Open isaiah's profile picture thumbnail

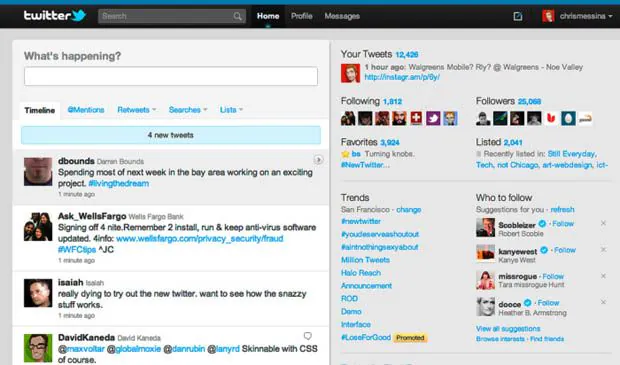(x=38, y=293)
